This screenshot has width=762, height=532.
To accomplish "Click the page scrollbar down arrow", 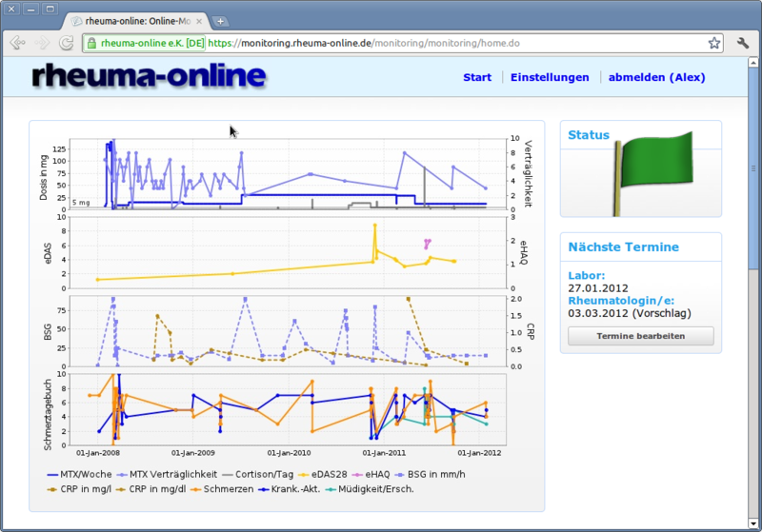I will 752,523.
